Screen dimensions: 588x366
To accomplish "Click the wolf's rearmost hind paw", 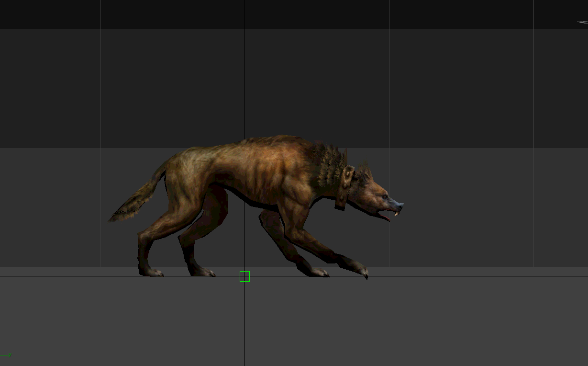I will pyautogui.click(x=152, y=272).
